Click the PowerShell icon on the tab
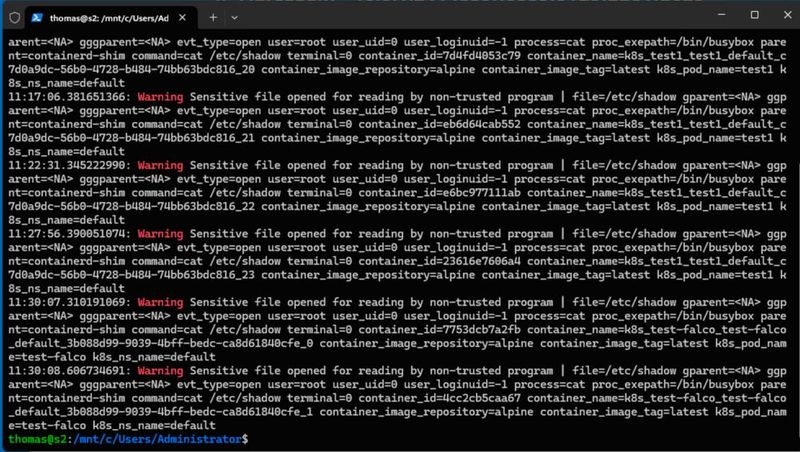The image size is (800, 452). pyautogui.click(x=37, y=18)
